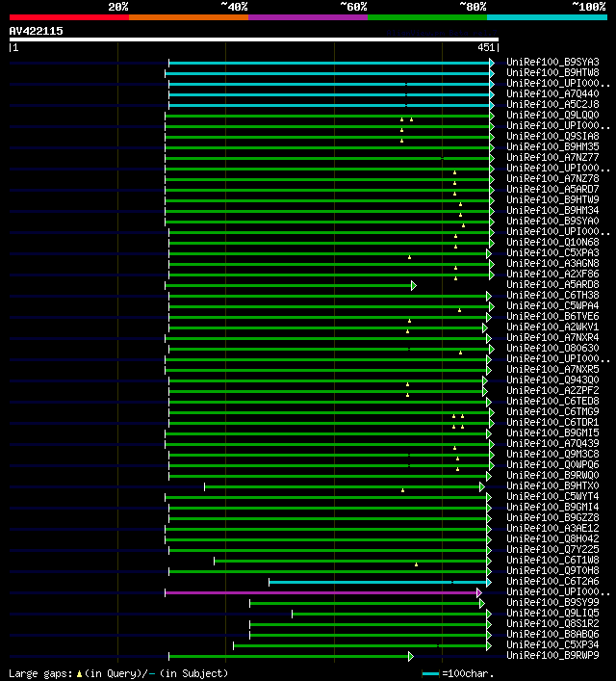The width and height of the screenshot is (616, 681).
Task: Select hit label UniRef100_A7NZ78
Action: [x=552, y=178]
